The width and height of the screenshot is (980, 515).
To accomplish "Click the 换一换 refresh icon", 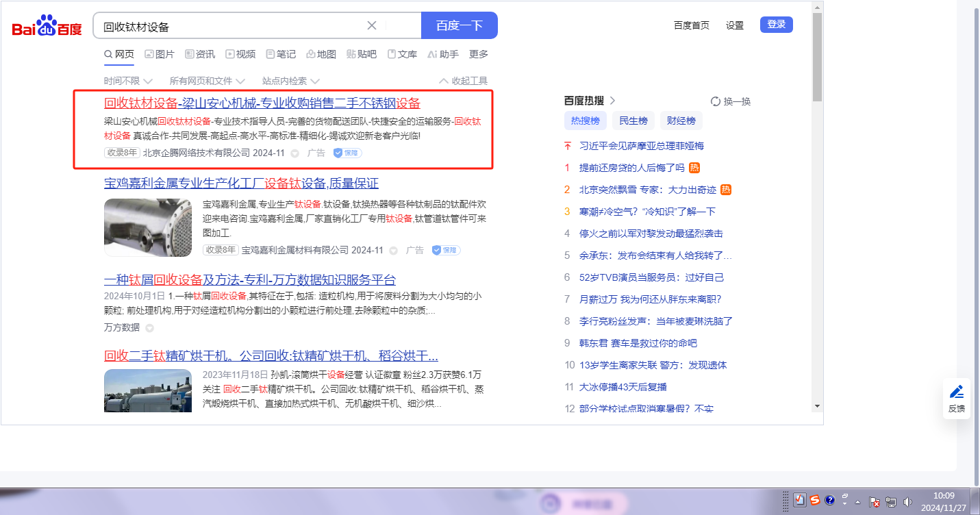I will (716, 101).
